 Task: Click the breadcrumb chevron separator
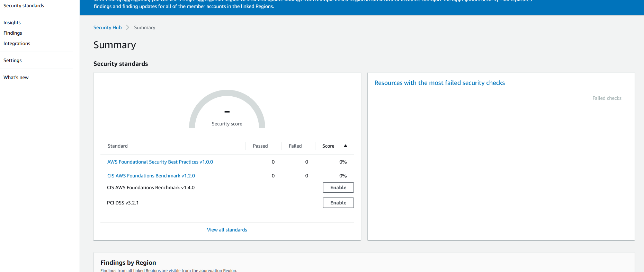[128, 27]
